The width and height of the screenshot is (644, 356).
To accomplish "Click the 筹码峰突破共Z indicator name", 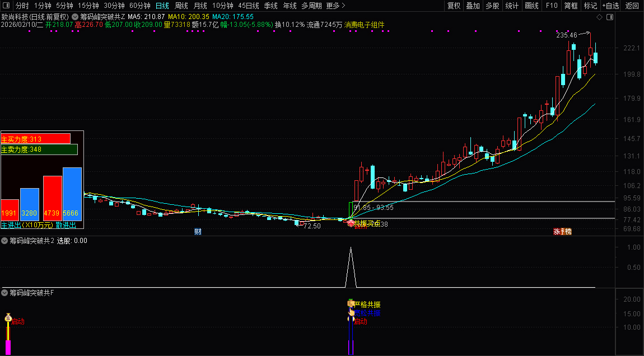I will [x=102, y=17].
